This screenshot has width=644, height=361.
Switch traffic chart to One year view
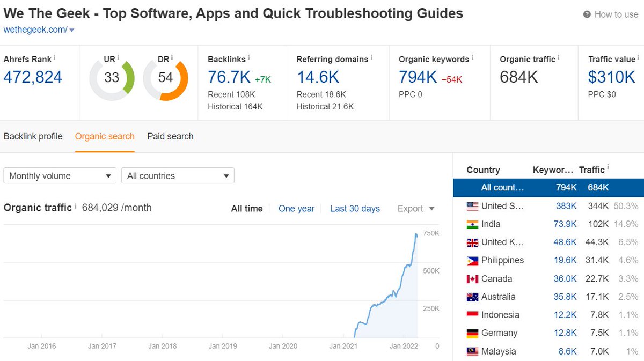point(296,209)
